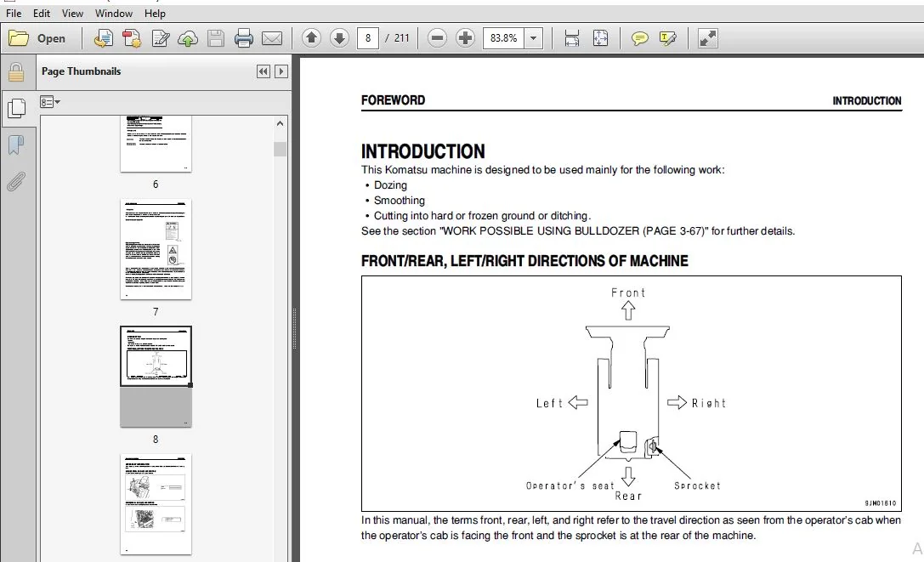This screenshot has height=562, width=924.
Task: Click the Page Thumbnails panel title
Action: [82, 71]
